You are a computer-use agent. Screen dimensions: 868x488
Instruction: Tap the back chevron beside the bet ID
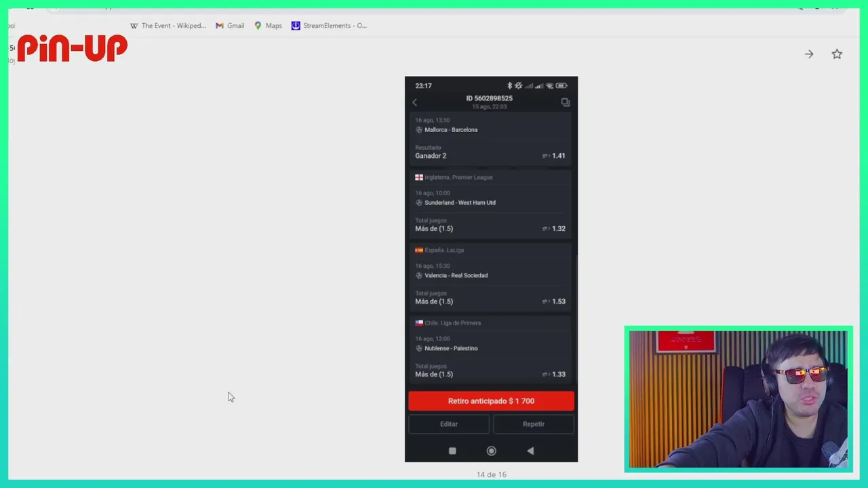pos(414,102)
